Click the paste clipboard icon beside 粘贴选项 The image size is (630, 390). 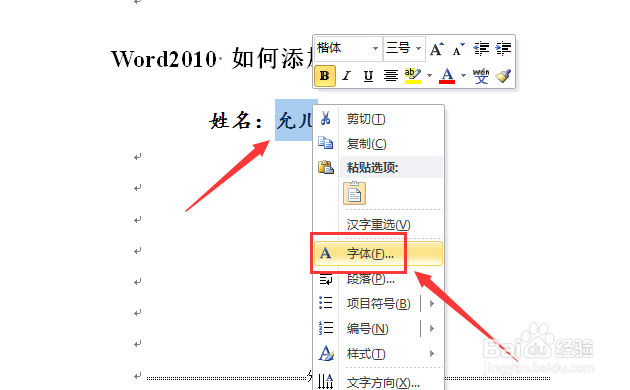pos(326,167)
